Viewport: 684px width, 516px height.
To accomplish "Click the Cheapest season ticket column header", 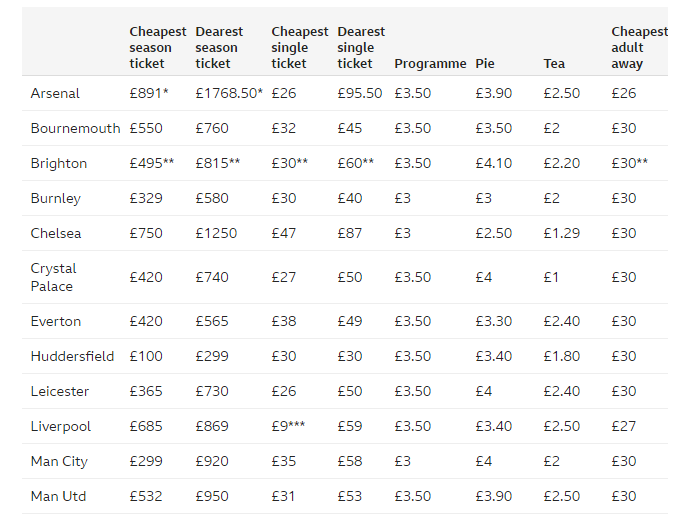I will [x=158, y=47].
